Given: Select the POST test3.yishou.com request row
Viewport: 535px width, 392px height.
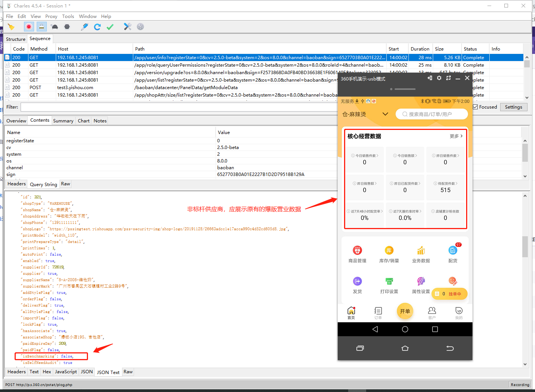Looking at the screenshot, I should click(x=171, y=87).
